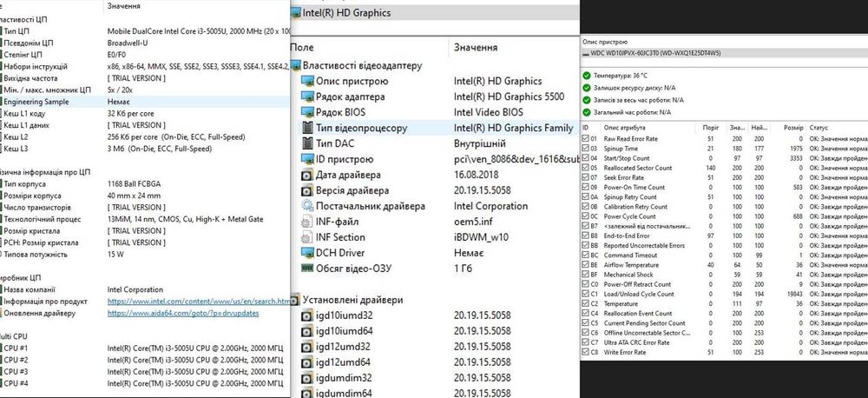Open the Intel product information link
Screen dimensions: 868x398
coord(198,302)
